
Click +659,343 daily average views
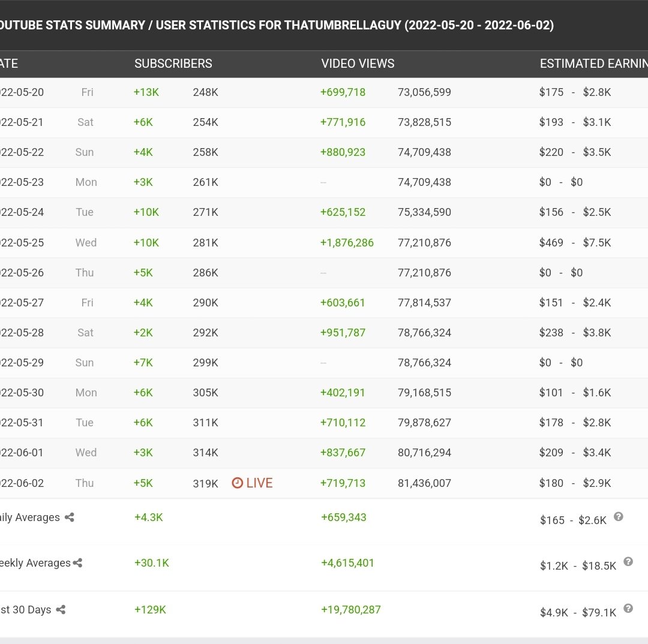click(x=344, y=517)
